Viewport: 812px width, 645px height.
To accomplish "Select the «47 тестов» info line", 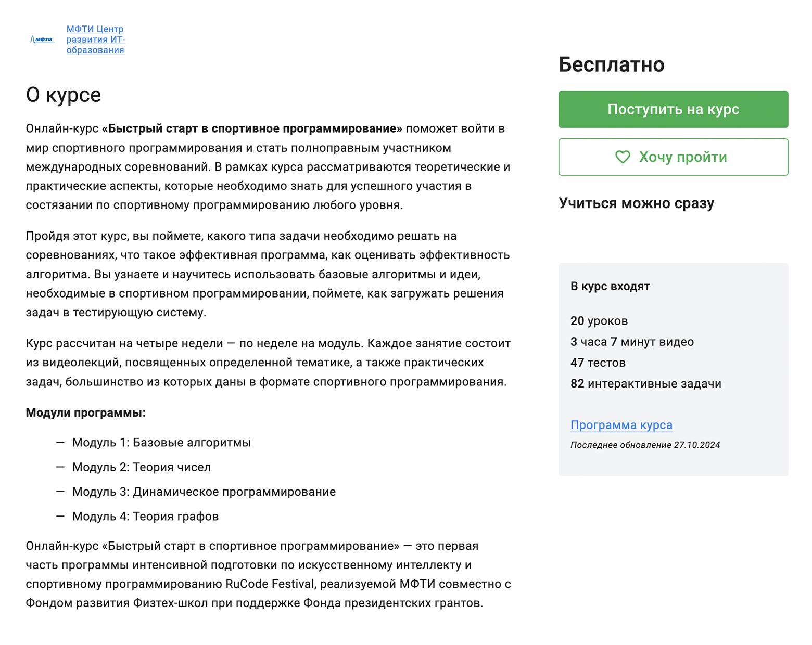I will coord(598,363).
